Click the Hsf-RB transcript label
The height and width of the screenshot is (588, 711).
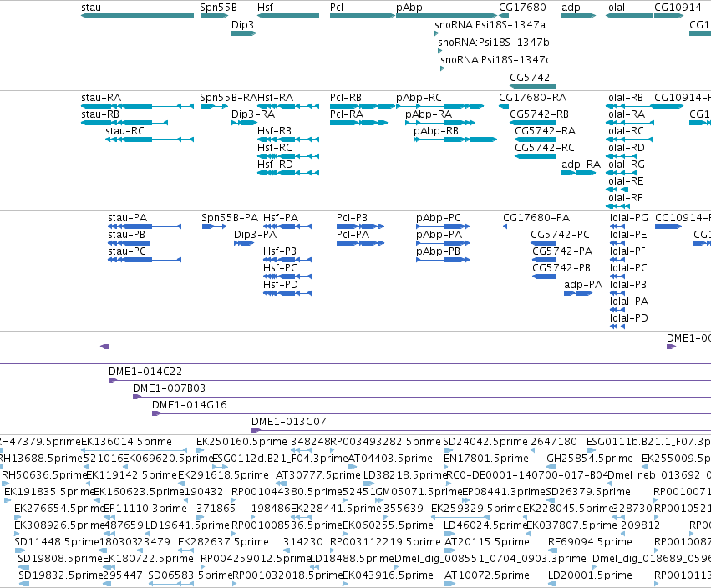274,131
